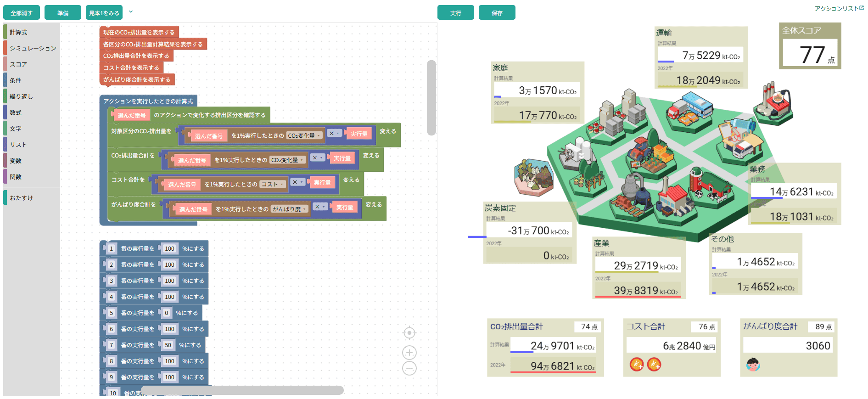Click the forest hexagon tile near 炭素固定
The image size is (868, 399).
[x=533, y=177]
